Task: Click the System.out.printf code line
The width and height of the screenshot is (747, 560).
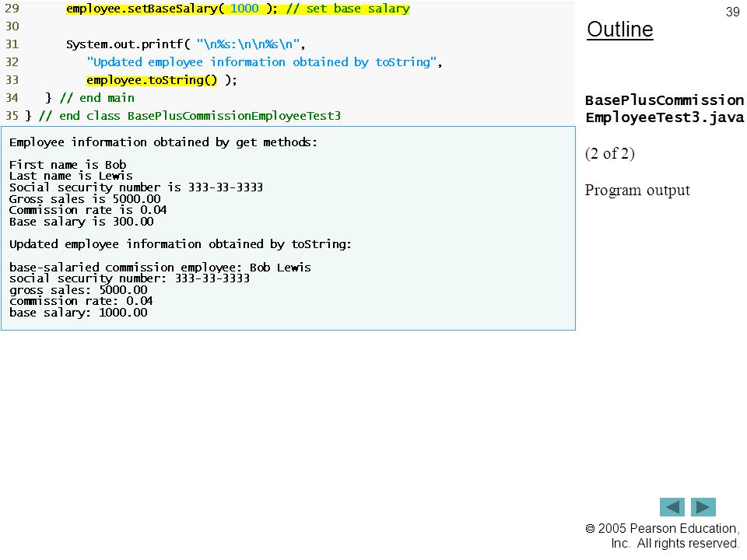Action: tap(185, 44)
